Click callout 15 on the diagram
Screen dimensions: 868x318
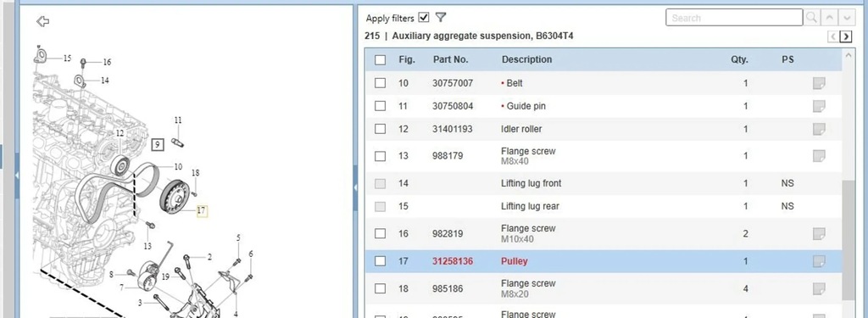click(x=67, y=59)
